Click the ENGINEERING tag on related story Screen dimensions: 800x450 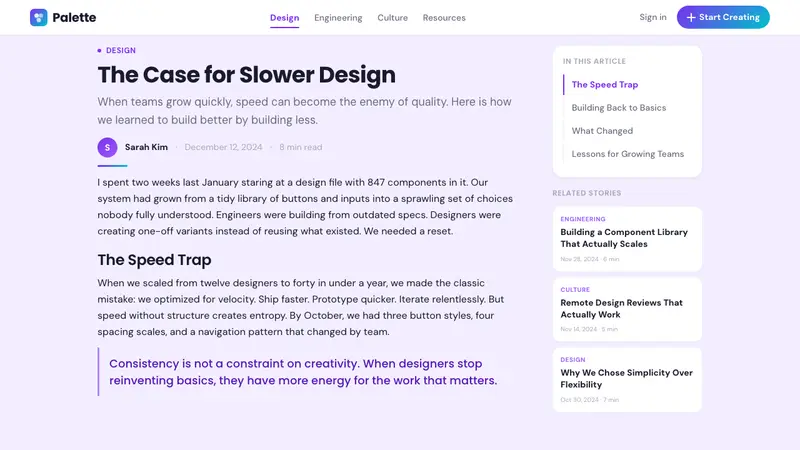click(583, 219)
